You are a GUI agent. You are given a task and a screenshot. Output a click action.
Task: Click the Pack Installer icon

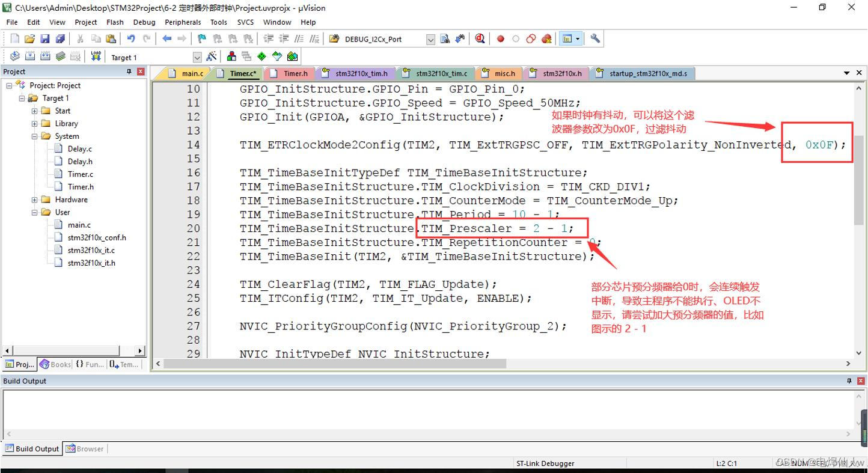(292, 56)
